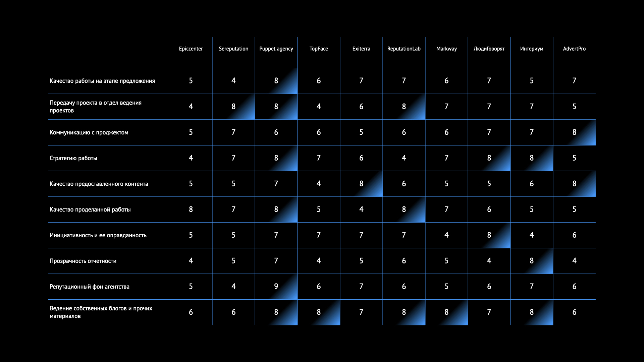Image resolution: width=644 pixels, height=362 pixels.
Task: Toggle score 8 for AdvertPro communication row
Action: point(574,132)
